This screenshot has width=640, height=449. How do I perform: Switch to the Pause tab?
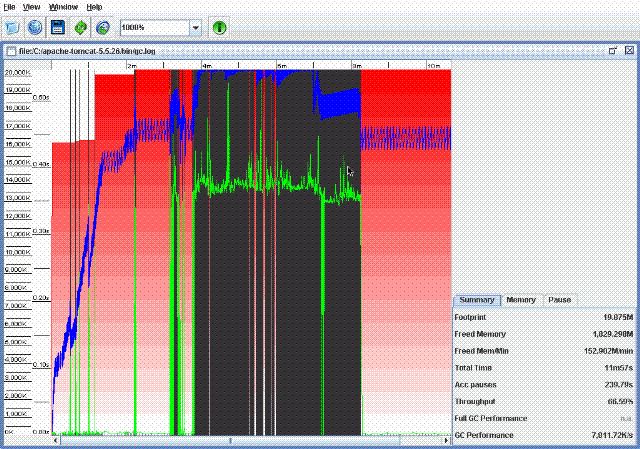click(560, 300)
